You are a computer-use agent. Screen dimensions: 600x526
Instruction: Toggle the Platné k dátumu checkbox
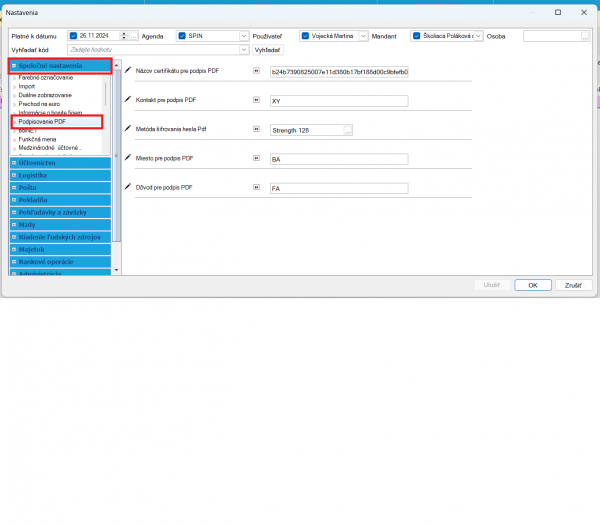click(73, 36)
